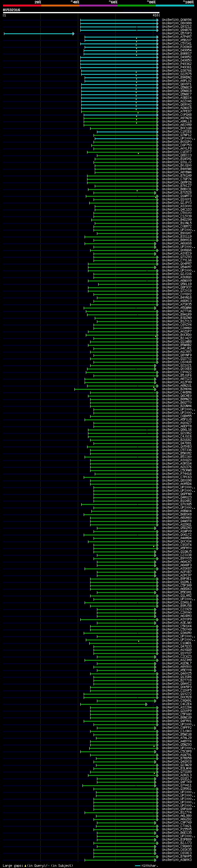Click the '=100char.' legend text
This screenshot has height=868, width=197.
[149, 866]
